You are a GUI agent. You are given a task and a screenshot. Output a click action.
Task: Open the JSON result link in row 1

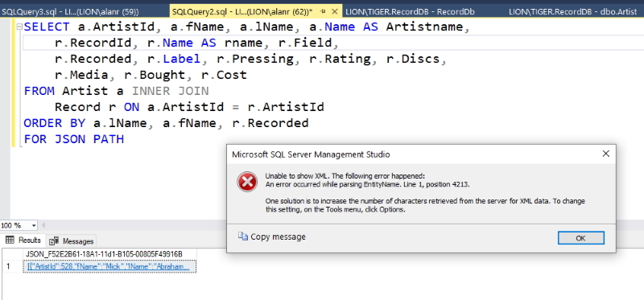coord(109,267)
